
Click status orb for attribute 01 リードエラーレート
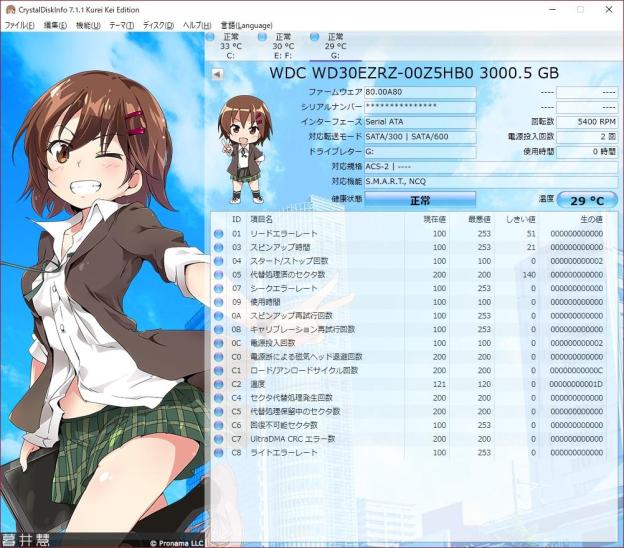(x=218, y=234)
